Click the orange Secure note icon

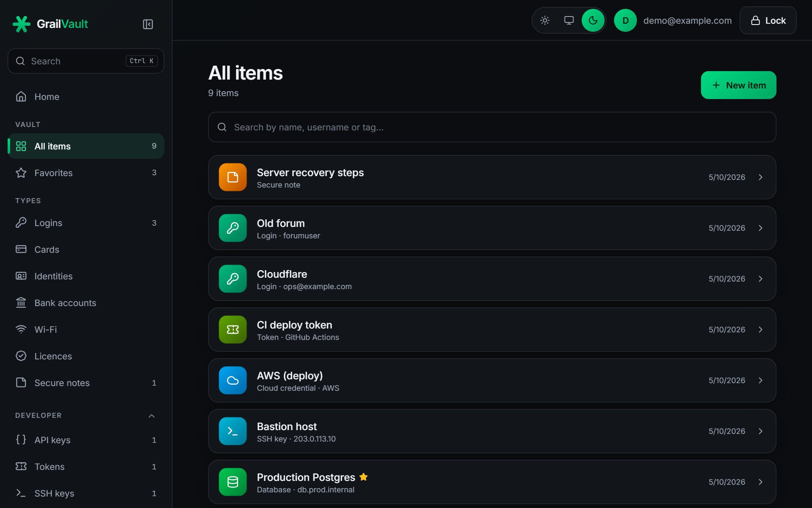(x=233, y=177)
